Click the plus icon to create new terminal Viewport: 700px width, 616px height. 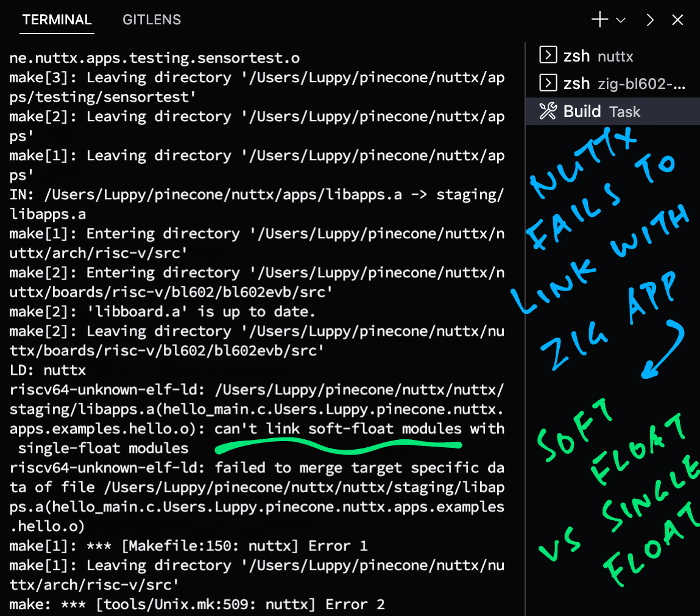(x=599, y=20)
